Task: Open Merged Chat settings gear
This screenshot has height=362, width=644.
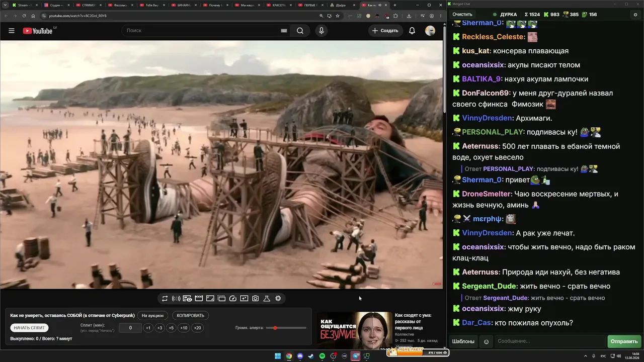Action: click(x=635, y=15)
